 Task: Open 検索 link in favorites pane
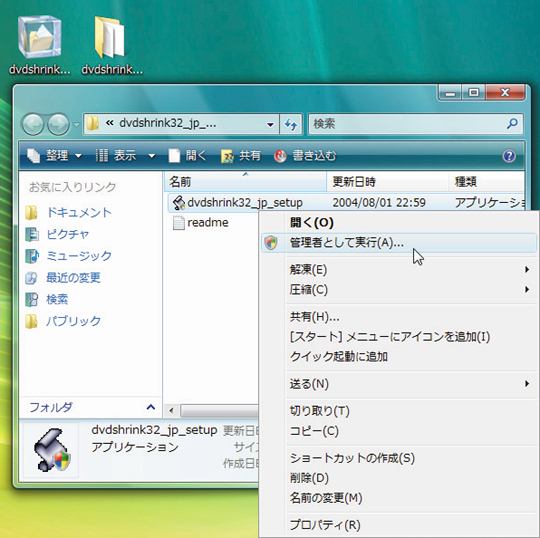[57, 299]
